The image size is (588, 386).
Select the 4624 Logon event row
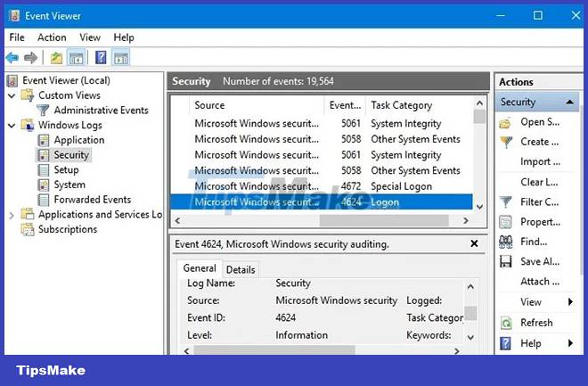[x=322, y=202]
